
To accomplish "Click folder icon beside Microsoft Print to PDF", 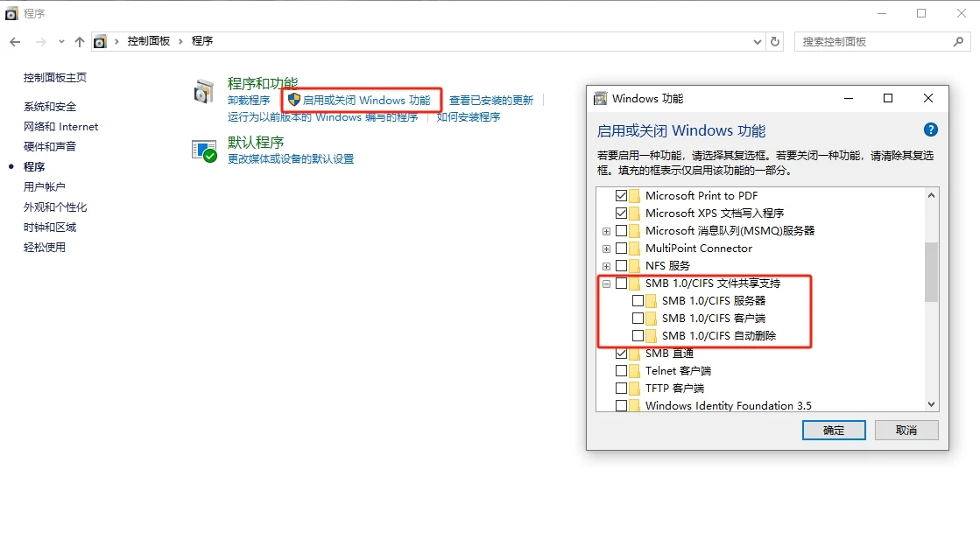I will point(634,195).
